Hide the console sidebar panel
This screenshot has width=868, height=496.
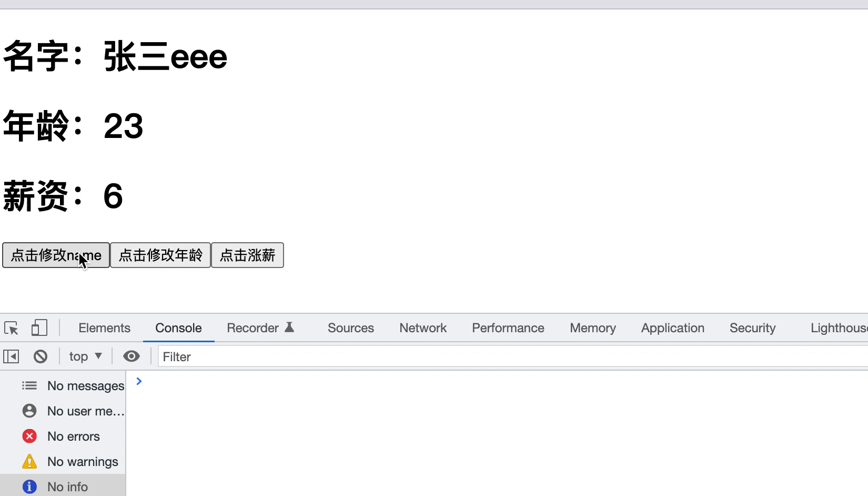[x=11, y=356]
